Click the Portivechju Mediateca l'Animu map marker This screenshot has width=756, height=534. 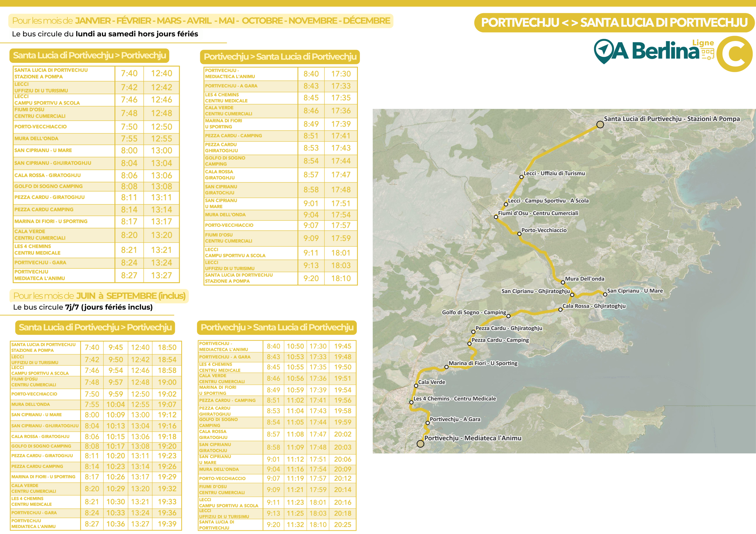tap(421, 443)
